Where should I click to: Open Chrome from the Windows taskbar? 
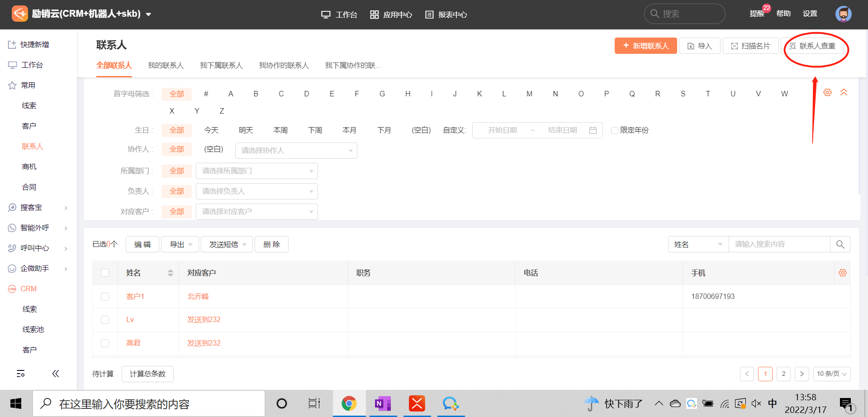click(x=349, y=403)
